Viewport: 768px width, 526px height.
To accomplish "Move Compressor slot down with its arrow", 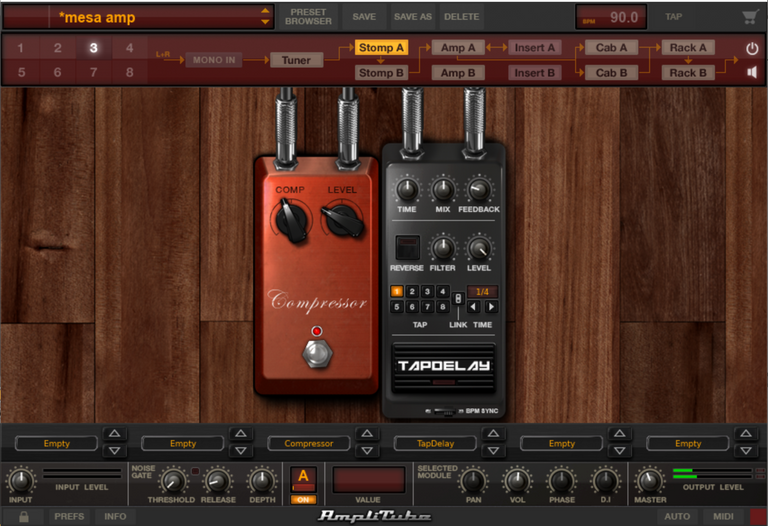I will click(x=367, y=451).
